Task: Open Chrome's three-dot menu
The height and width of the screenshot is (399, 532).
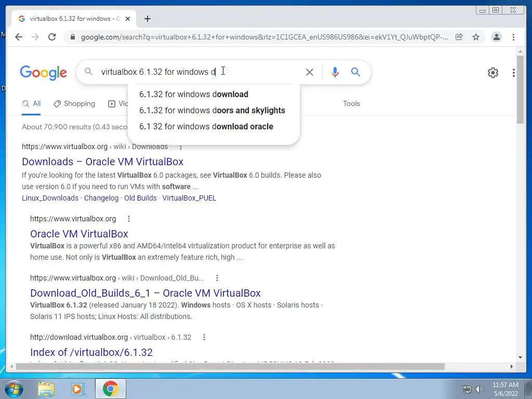Action: [x=513, y=37]
